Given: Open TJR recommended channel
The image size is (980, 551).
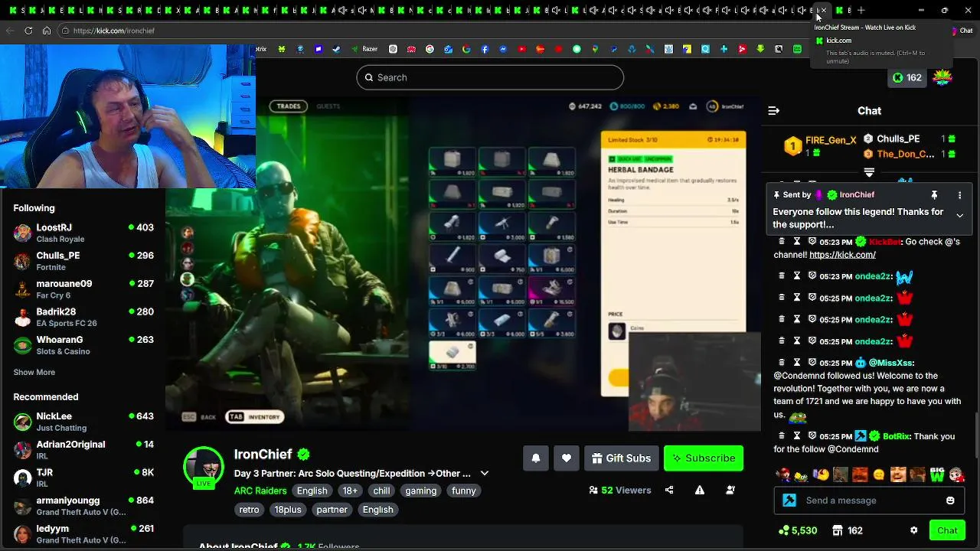Looking at the screenshot, I should tap(83, 478).
